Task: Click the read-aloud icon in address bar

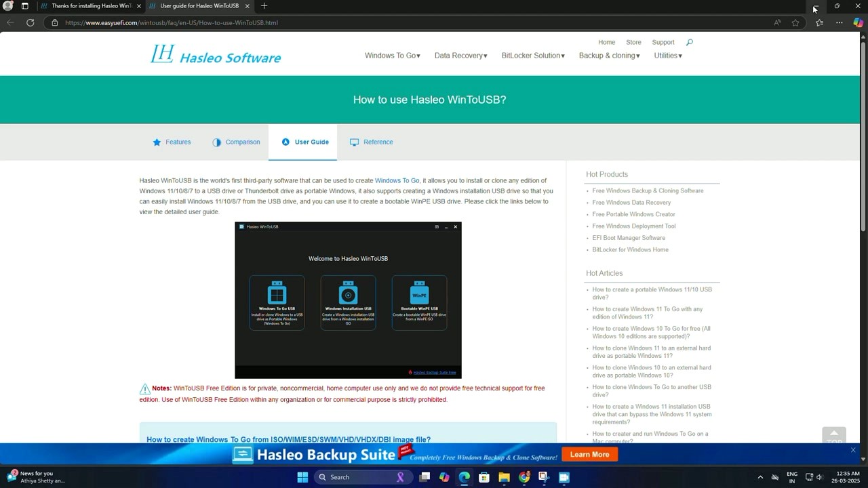Action: [776, 22]
